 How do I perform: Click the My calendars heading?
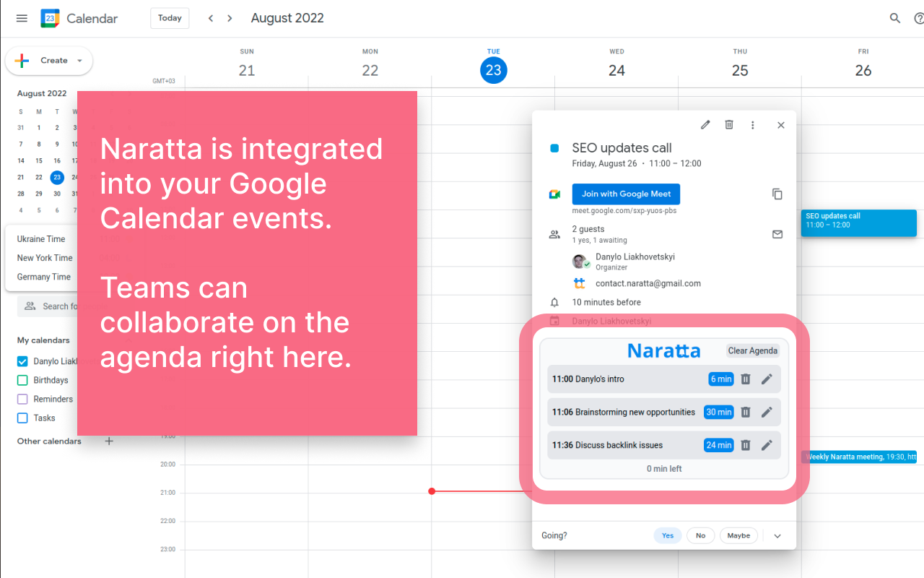[x=43, y=340]
